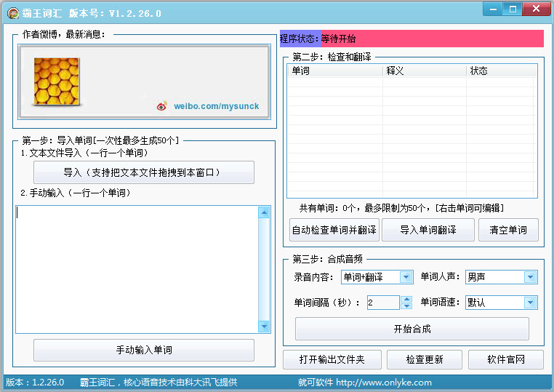
Task: Open the 单词人声 voice dropdown
Action: tap(530, 277)
